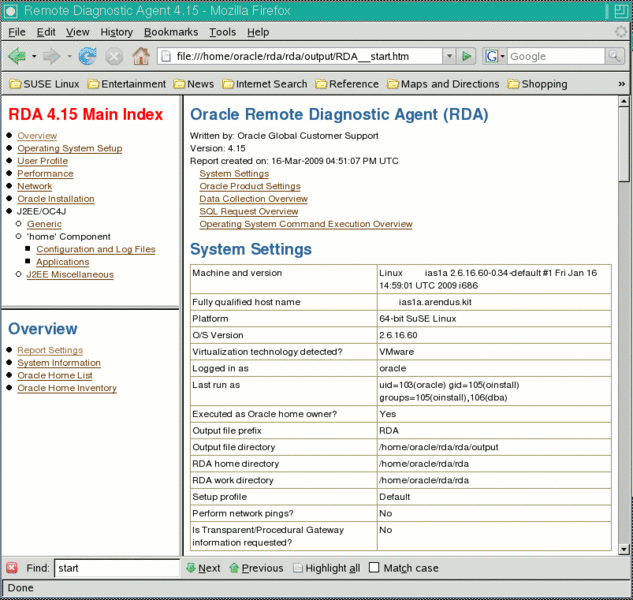The height and width of the screenshot is (600, 633).
Task: Open the Network link
Action: pyautogui.click(x=35, y=186)
